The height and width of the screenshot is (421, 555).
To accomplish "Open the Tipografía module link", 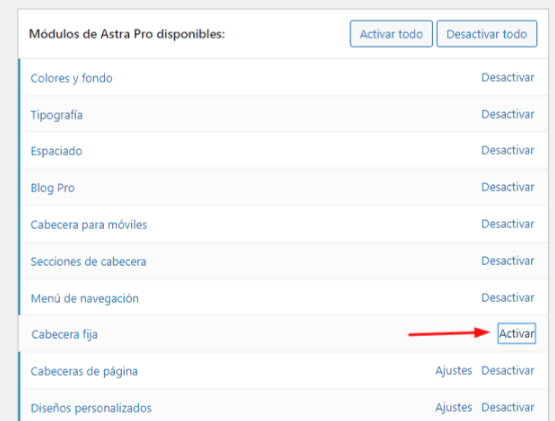I will [x=57, y=115].
